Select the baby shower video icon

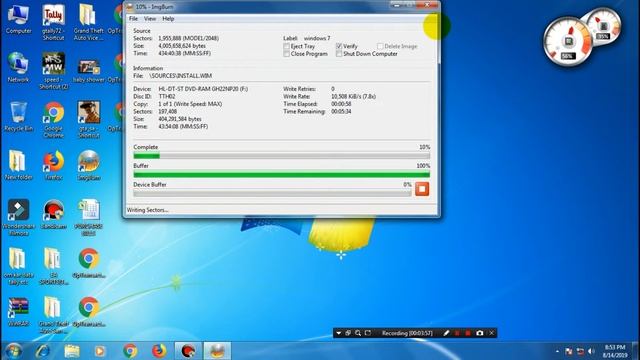[x=89, y=70]
